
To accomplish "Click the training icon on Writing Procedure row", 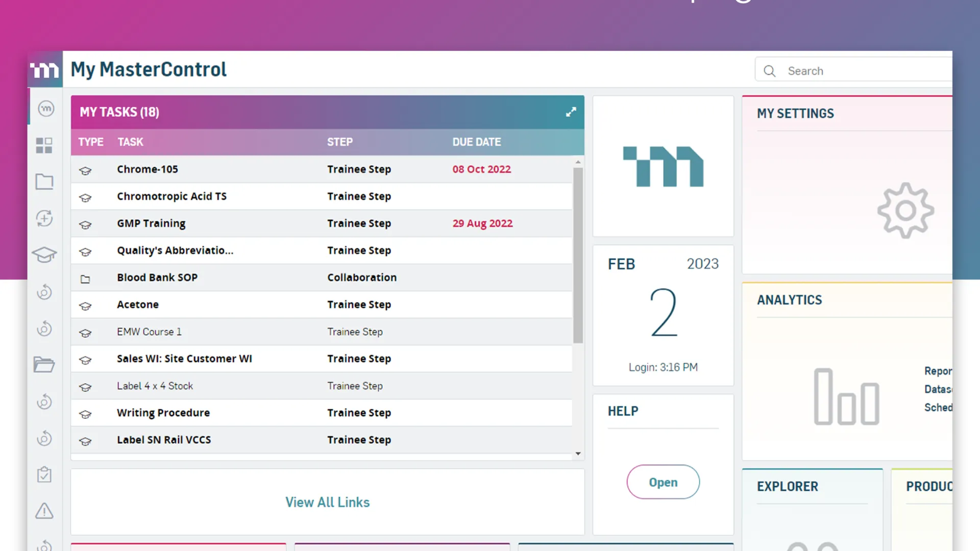I will click(85, 414).
